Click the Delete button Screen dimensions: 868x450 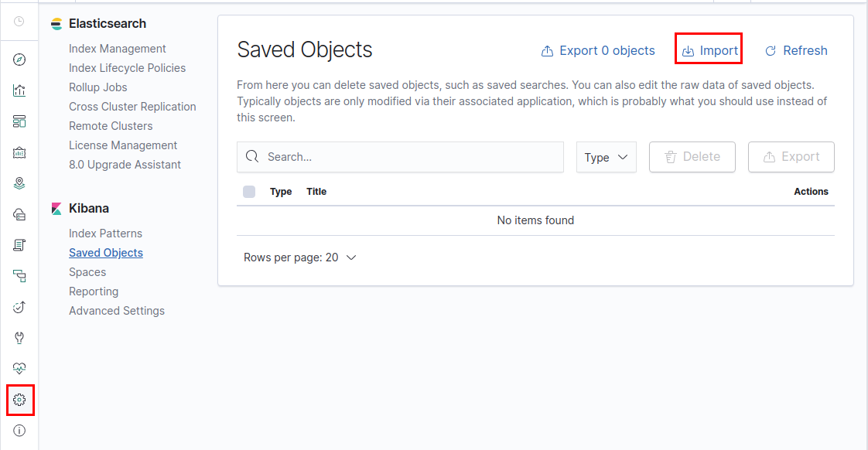(692, 157)
